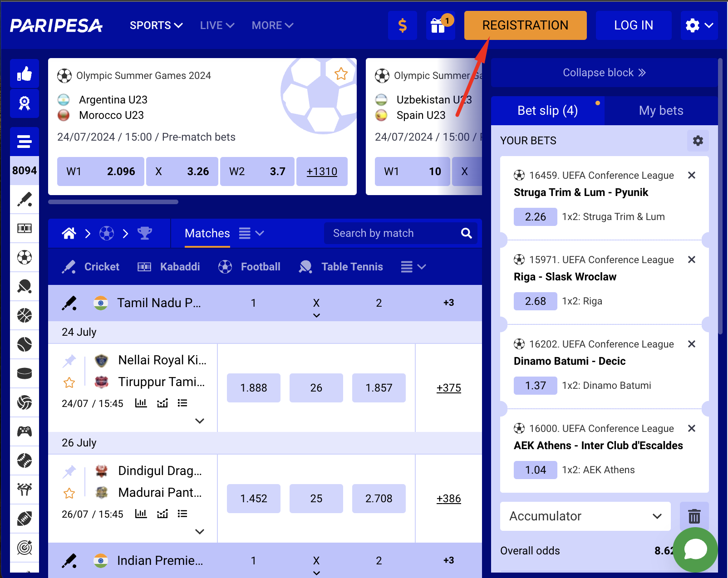Viewport: 728px width, 578px height.
Task: Favorite the Nellai Royal Kings match
Action: click(69, 382)
